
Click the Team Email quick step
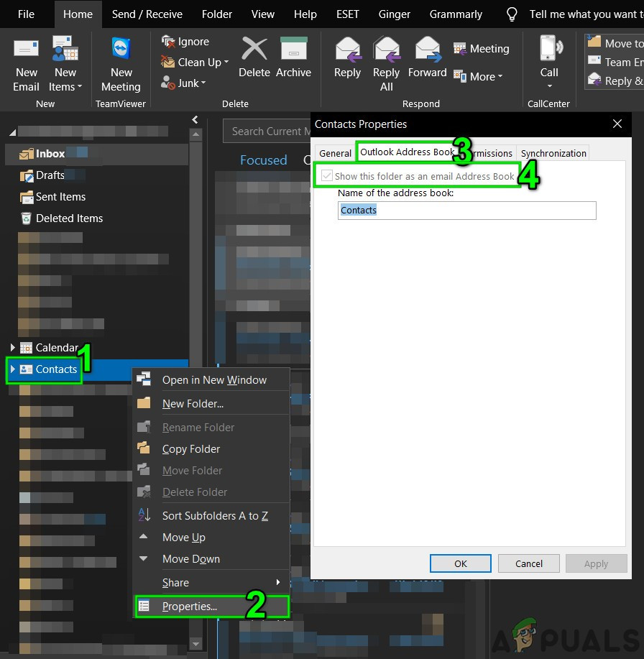[615, 62]
